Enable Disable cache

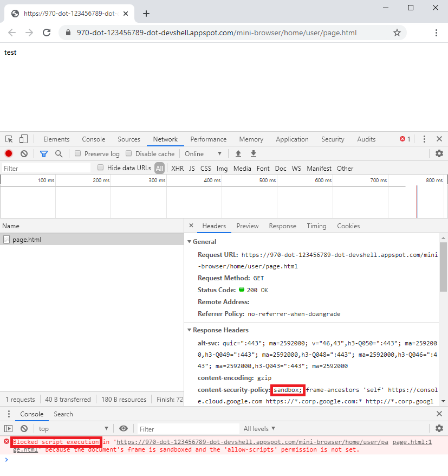point(128,153)
